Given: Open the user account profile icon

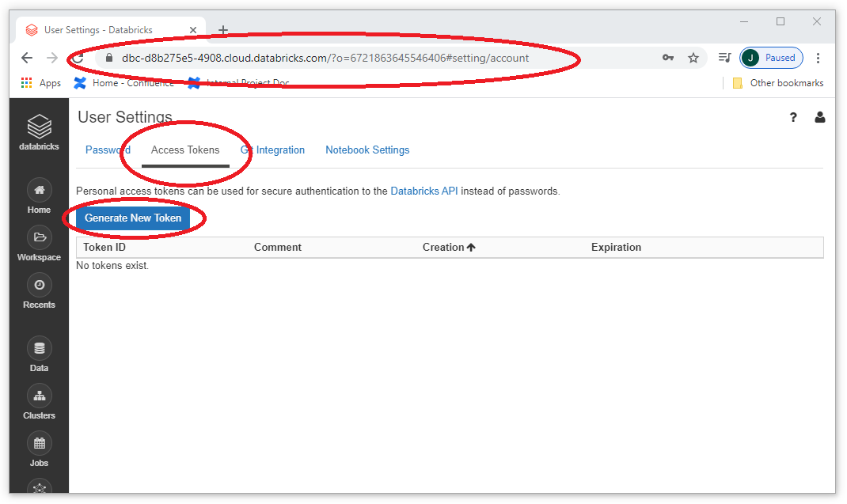Looking at the screenshot, I should pyautogui.click(x=819, y=117).
